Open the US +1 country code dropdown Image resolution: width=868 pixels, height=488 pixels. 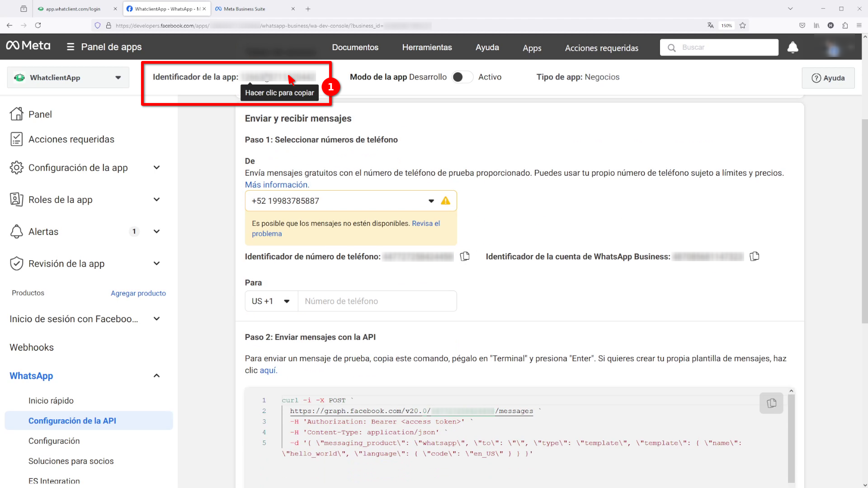[271, 301]
